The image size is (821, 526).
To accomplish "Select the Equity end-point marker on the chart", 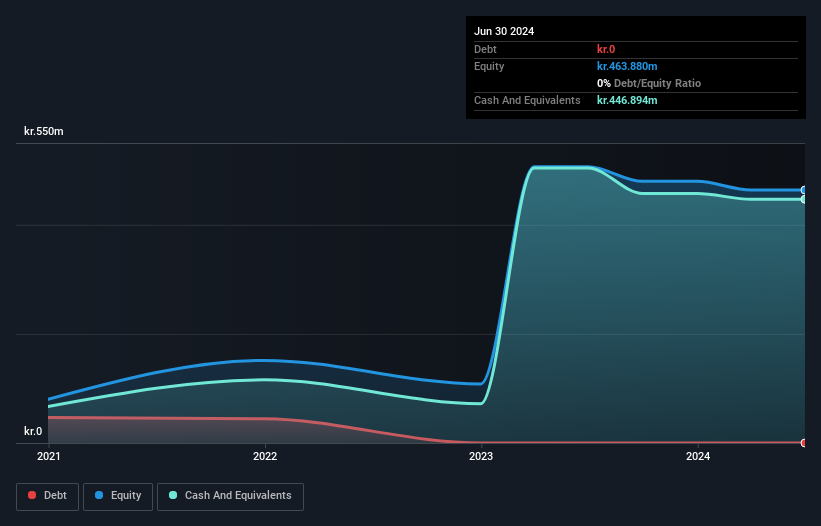I will point(804,190).
